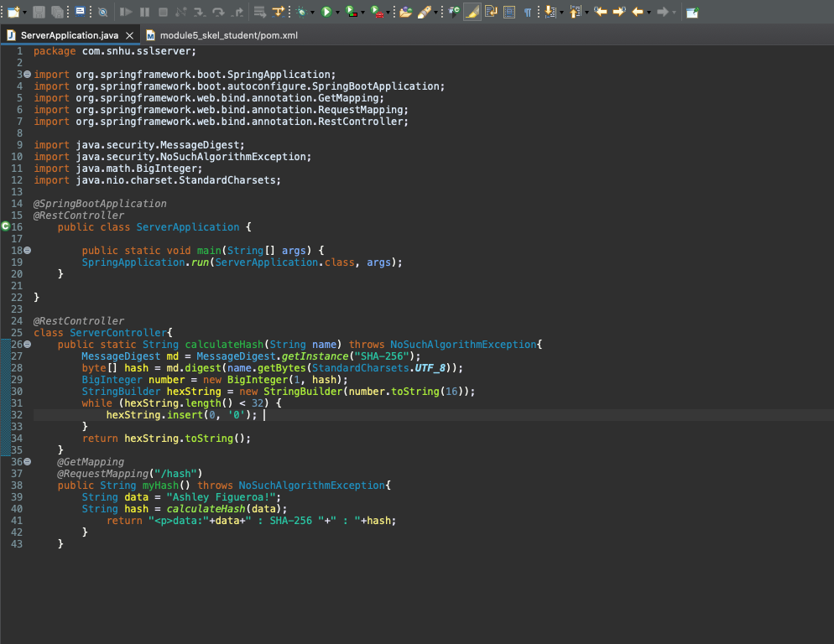The width and height of the screenshot is (834, 644).
Task: Run the ServerApplication with the green Run icon
Action: point(326,12)
